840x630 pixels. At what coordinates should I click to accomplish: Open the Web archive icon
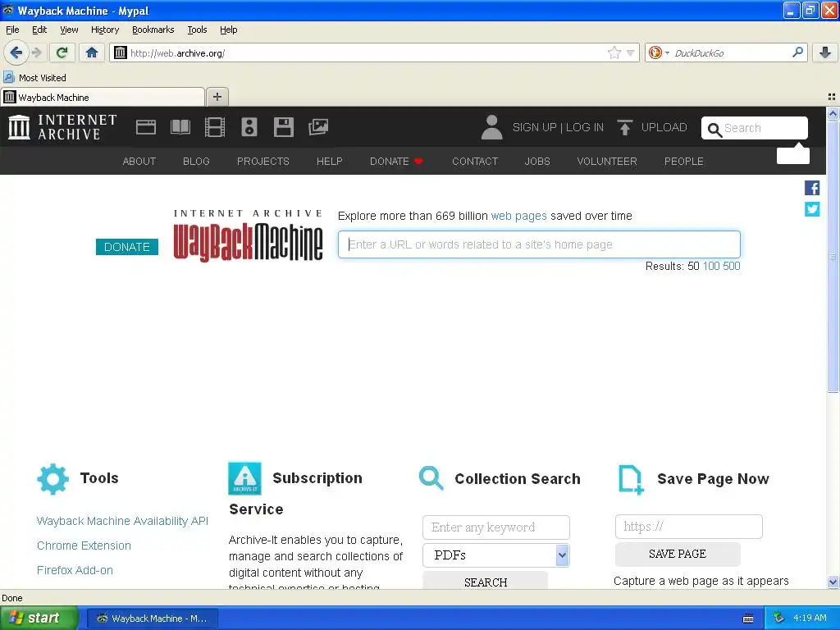tap(146, 127)
